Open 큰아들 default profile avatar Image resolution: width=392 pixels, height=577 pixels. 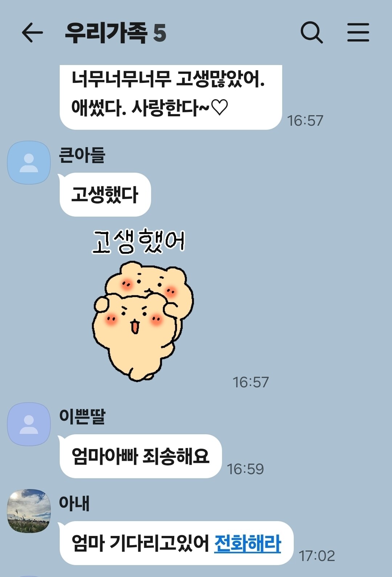point(29,163)
